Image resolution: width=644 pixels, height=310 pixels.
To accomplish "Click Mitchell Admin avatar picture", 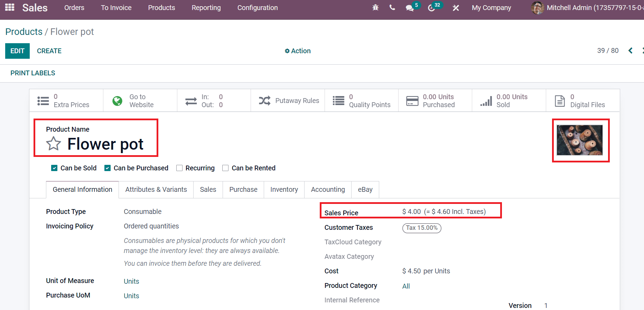I will [538, 8].
